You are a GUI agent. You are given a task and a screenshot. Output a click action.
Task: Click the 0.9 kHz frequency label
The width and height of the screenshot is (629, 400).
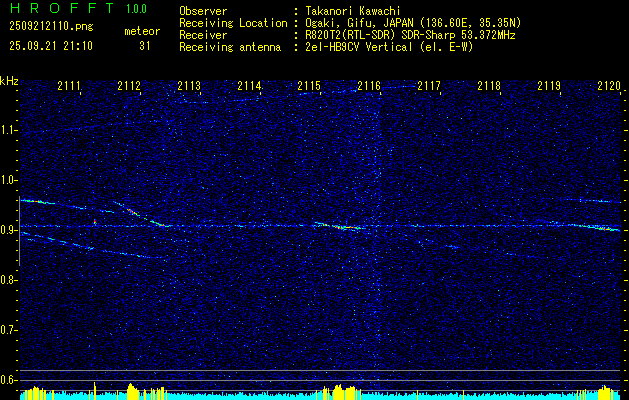tap(8, 230)
